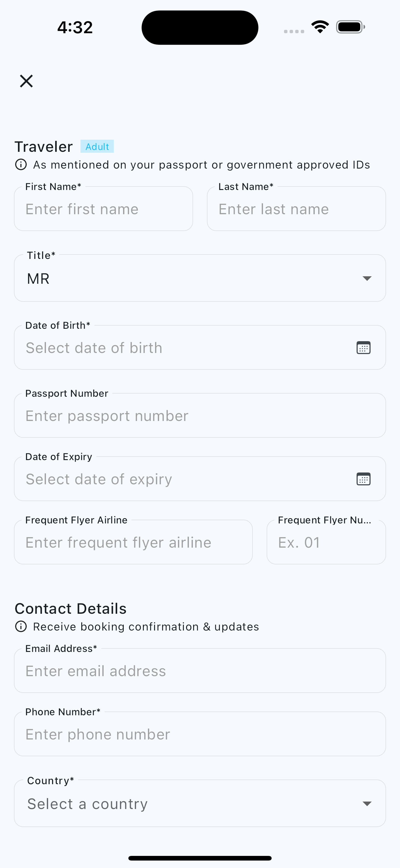Focus the Frequent Flyer Number field
This screenshot has height=868, width=400.
pyautogui.click(x=326, y=542)
